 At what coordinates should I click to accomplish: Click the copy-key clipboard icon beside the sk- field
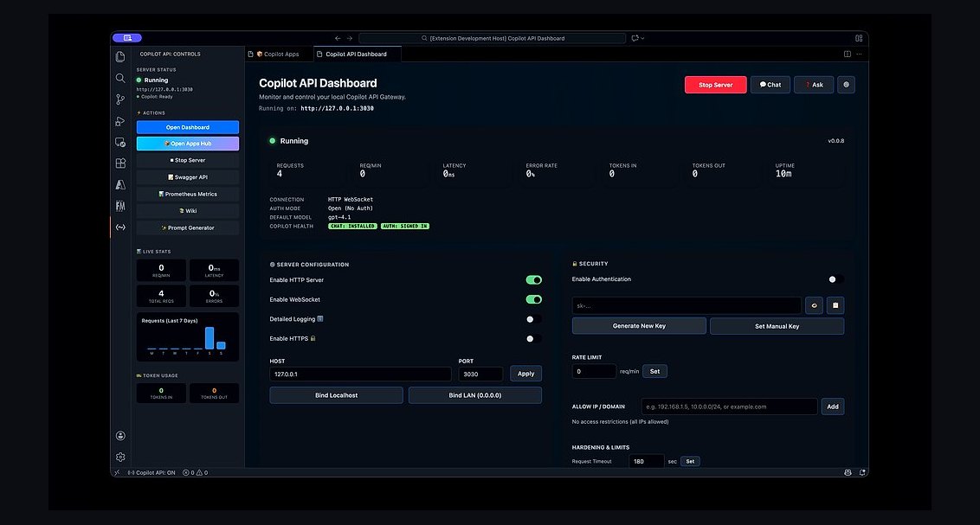click(835, 306)
